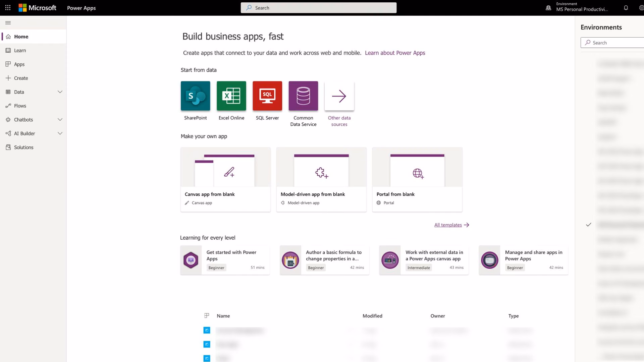This screenshot has height=362, width=644.
Task: Collapse the left navigation hamburger menu
Action: click(x=8, y=23)
